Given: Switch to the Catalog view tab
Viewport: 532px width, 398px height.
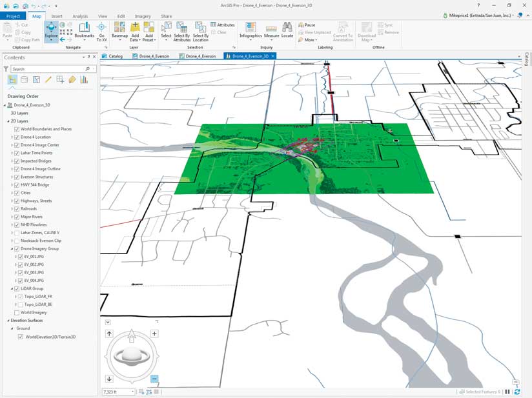Looking at the screenshot, I should tap(112, 56).
